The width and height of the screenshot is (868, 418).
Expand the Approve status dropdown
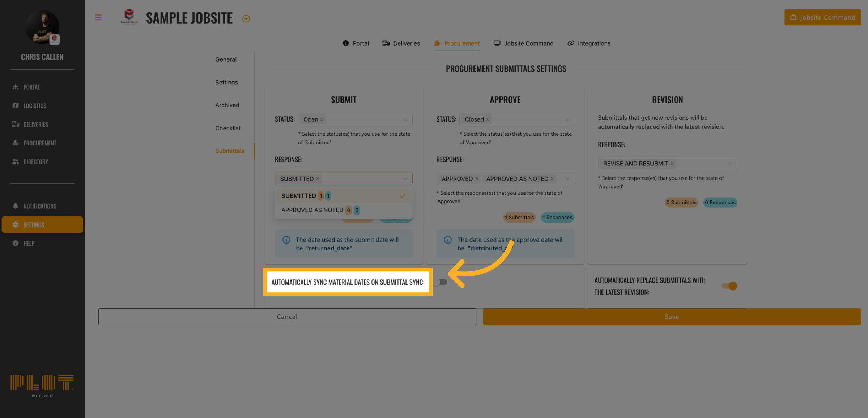point(567,119)
